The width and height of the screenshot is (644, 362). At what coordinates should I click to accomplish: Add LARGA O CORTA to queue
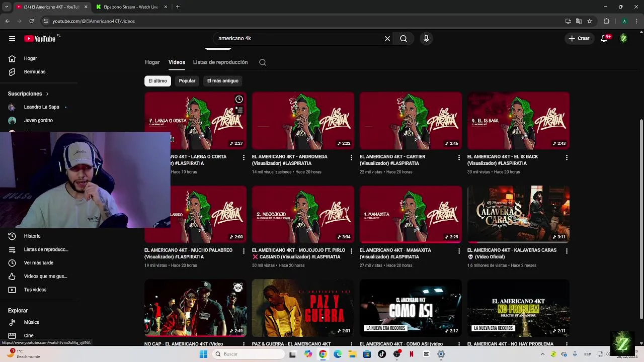click(x=239, y=110)
